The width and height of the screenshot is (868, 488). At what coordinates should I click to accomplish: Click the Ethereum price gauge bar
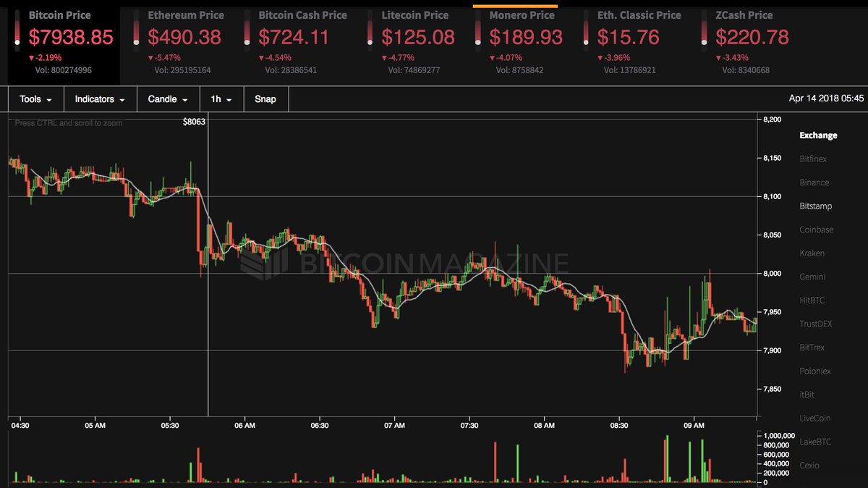point(136,30)
